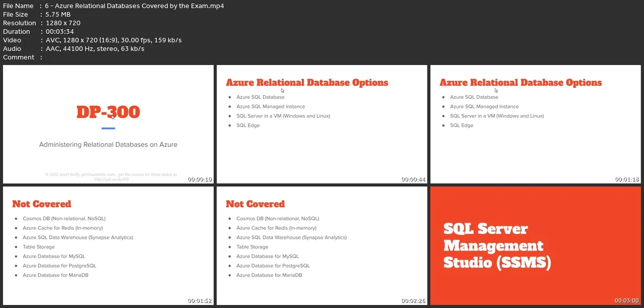
Task: Select 'SQL Edge' in the 00:00:44 frame
Action: 248,126
